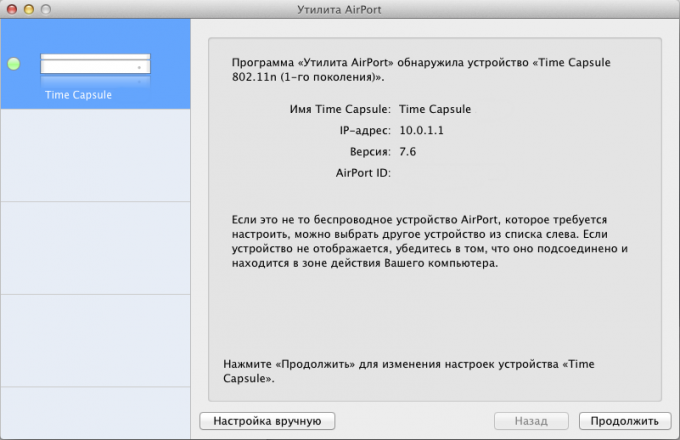The image size is (680, 440).
Task: Click the red close window button
Action: pyautogui.click(x=12, y=9)
